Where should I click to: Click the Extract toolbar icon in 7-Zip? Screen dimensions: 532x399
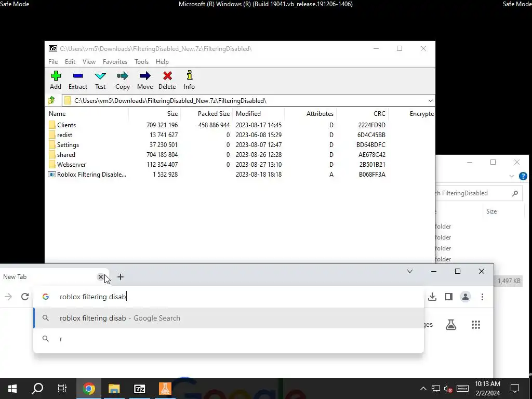coord(78,80)
